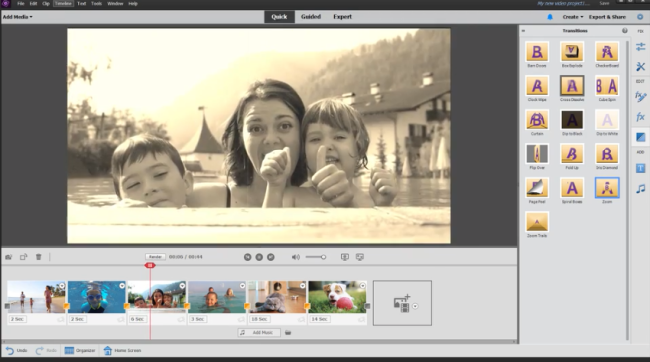Open the Clip menu

click(x=46, y=3)
